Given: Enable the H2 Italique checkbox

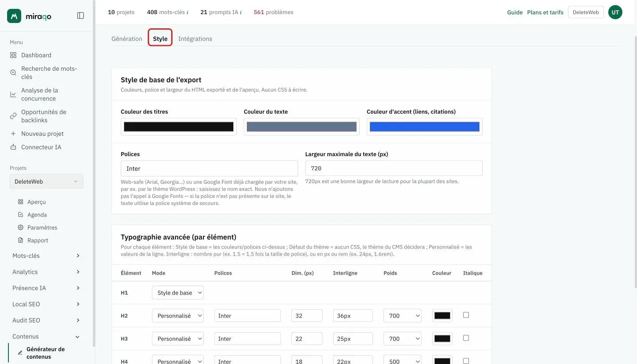Looking at the screenshot, I should click(x=466, y=315).
